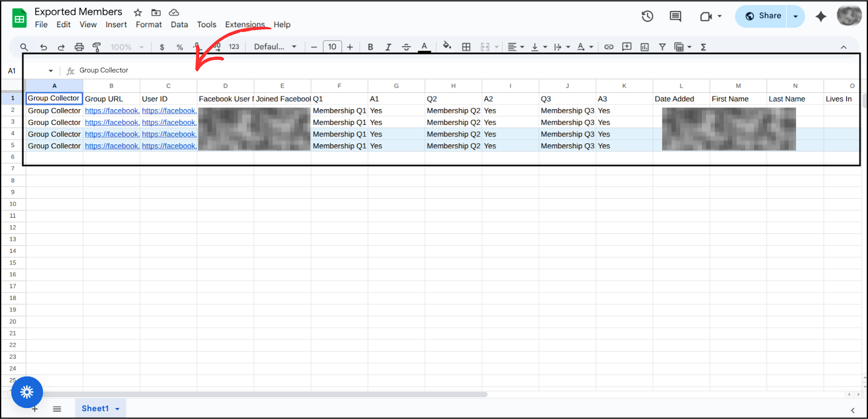Open the Edit menu
The height and width of the screenshot is (419, 868).
coord(63,24)
